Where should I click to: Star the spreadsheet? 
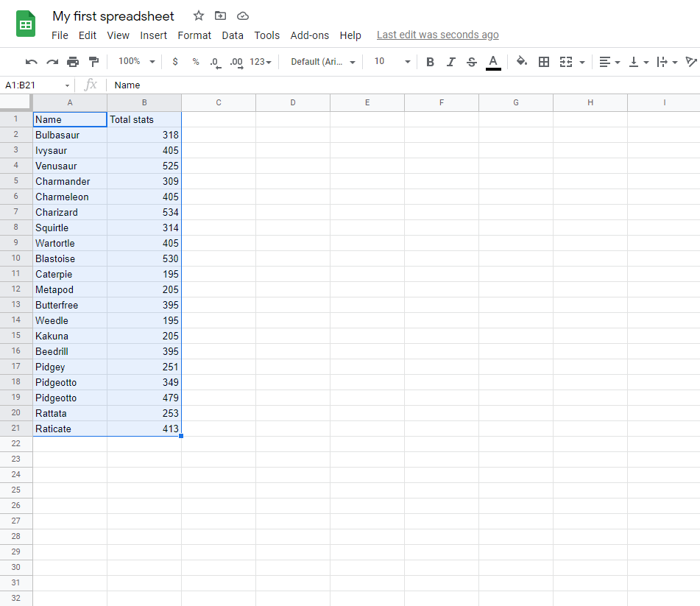pyautogui.click(x=198, y=15)
